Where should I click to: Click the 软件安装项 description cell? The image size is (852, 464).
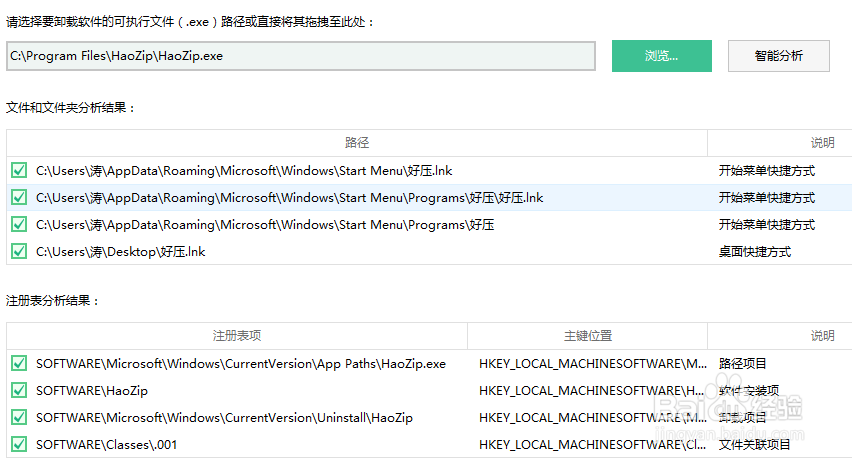click(749, 391)
